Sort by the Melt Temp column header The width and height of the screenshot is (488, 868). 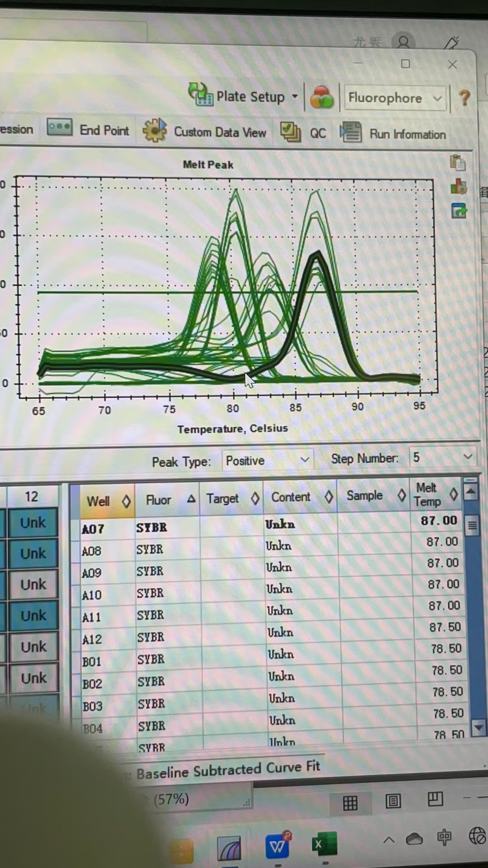pos(436,494)
